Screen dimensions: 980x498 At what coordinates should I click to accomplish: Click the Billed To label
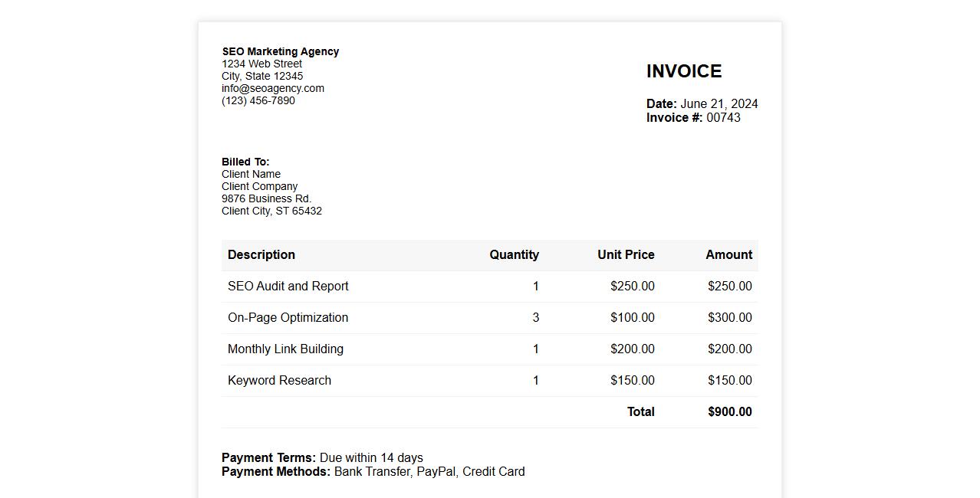click(x=245, y=162)
